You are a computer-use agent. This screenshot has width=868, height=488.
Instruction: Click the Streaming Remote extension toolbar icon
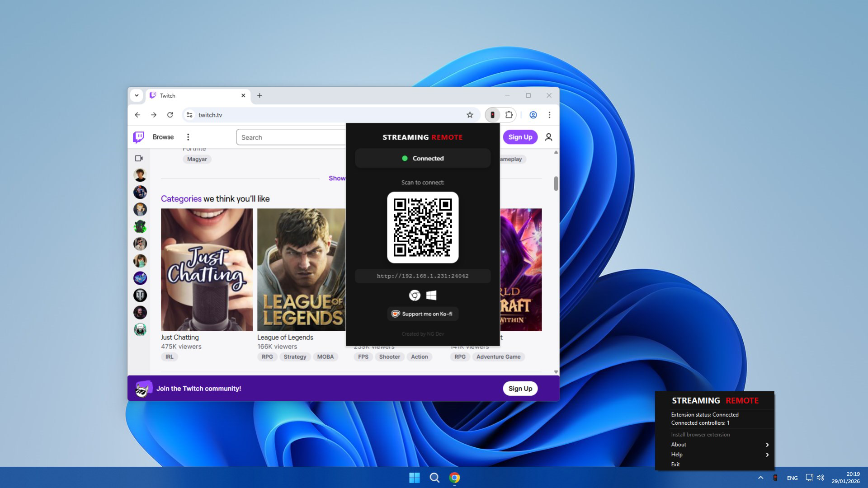pyautogui.click(x=492, y=115)
